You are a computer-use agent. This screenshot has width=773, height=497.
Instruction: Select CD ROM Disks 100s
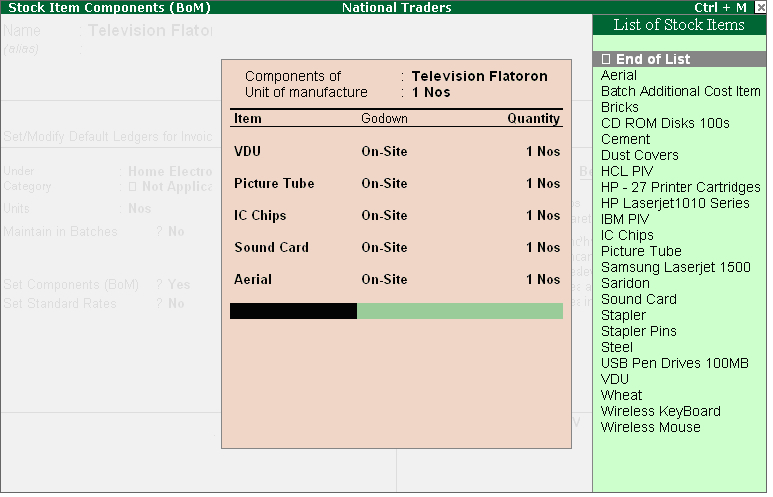tap(665, 123)
